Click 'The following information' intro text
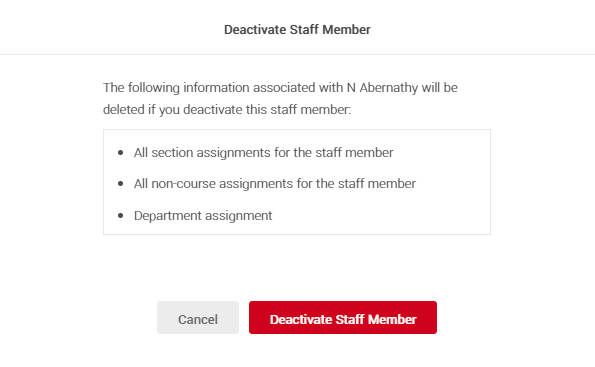This screenshot has height=367, width=595. click(x=176, y=88)
